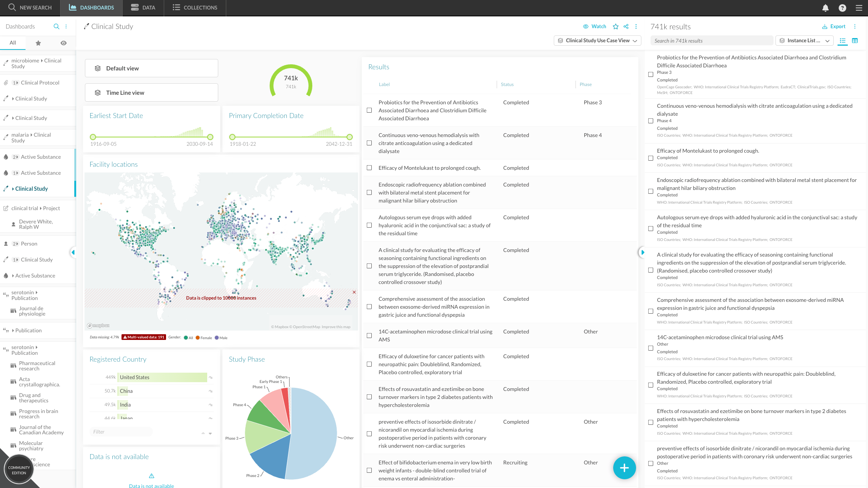This screenshot has width=868, height=488.
Task: Click Earliest Start Date left slider handle
Action: [x=93, y=137]
